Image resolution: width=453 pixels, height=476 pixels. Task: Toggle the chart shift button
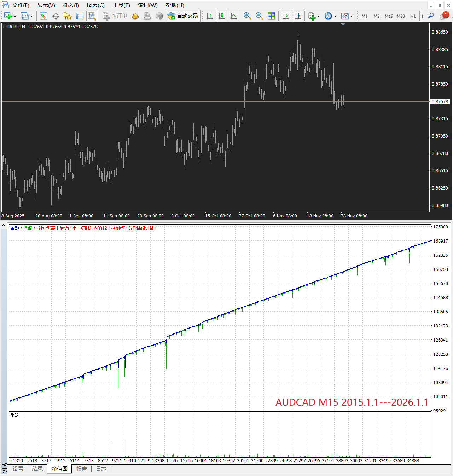coord(298,16)
